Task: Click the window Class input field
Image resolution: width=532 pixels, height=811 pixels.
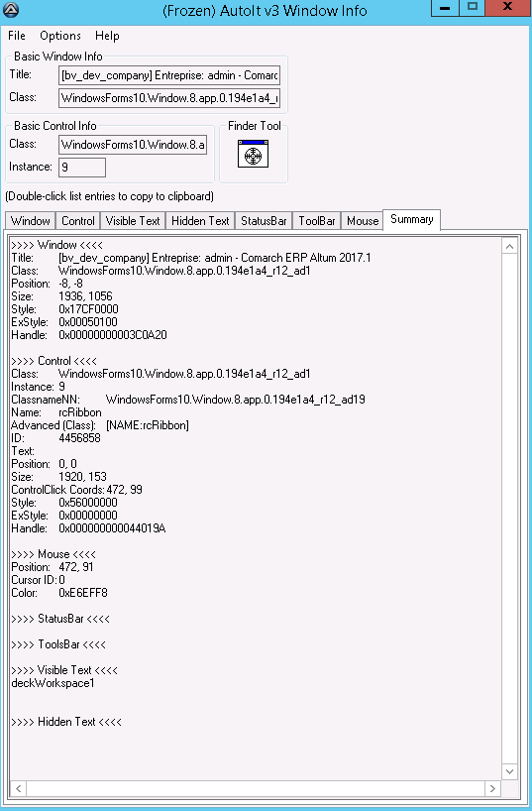Action: [x=169, y=98]
